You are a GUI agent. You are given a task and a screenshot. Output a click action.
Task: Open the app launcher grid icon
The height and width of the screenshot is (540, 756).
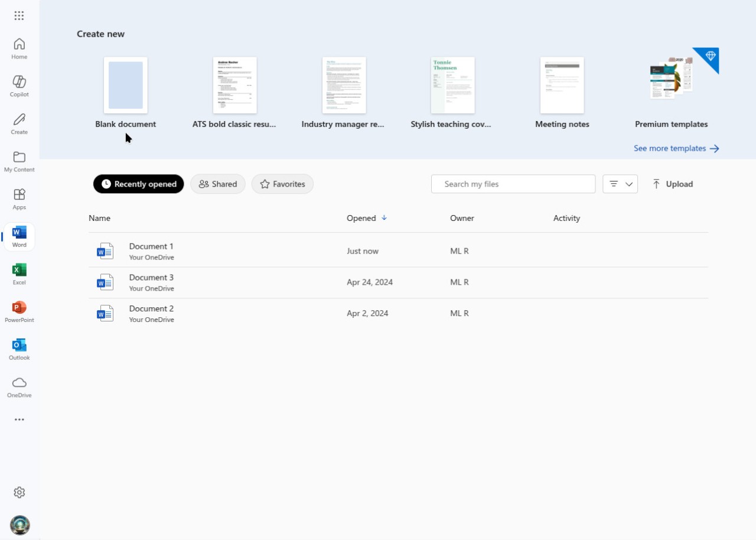[x=19, y=16]
